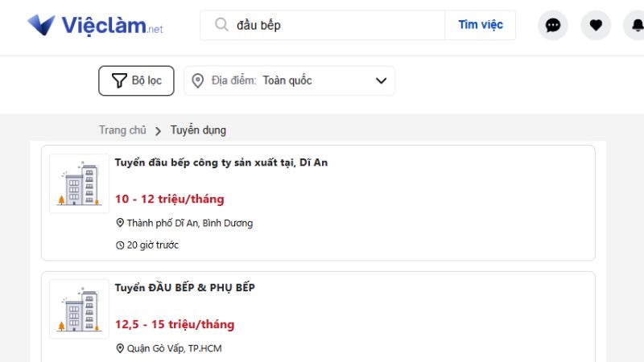This screenshot has height=362, width=644.
Task: Click salary "10 - 12 triệu/tháng"
Action: (x=170, y=199)
